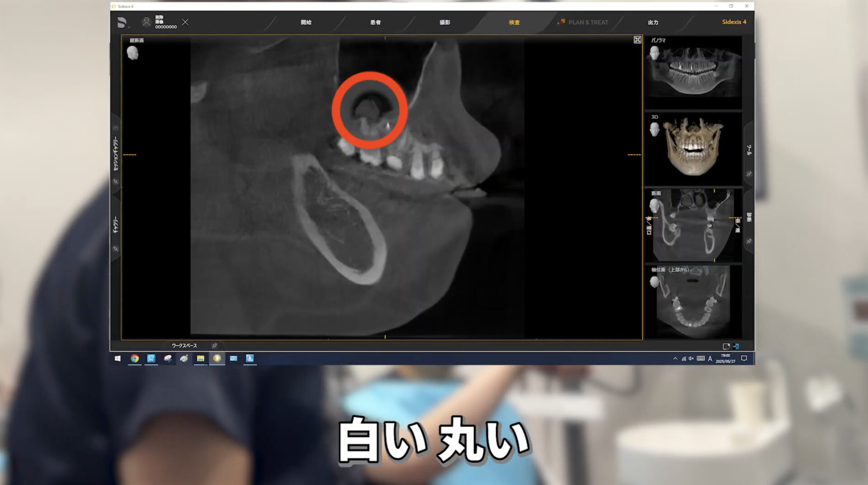Expand the ツール tools side panel
The image size is (868, 485).
pyautogui.click(x=749, y=150)
